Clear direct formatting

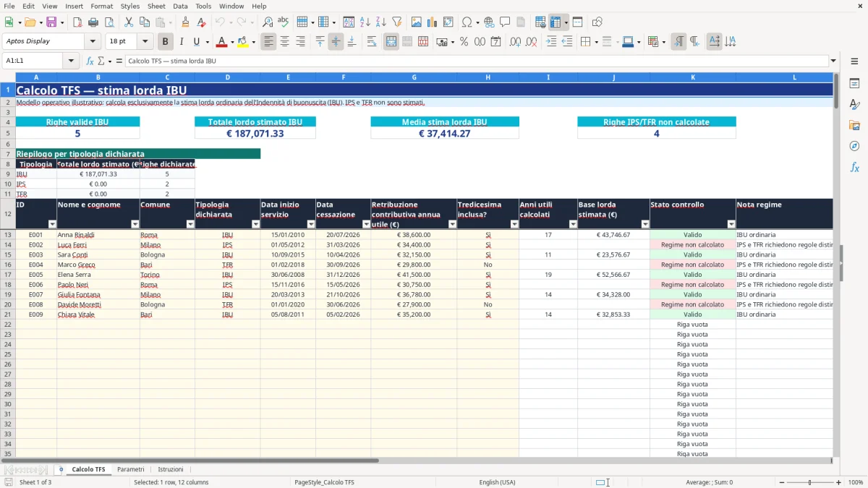tap(202, 22)
